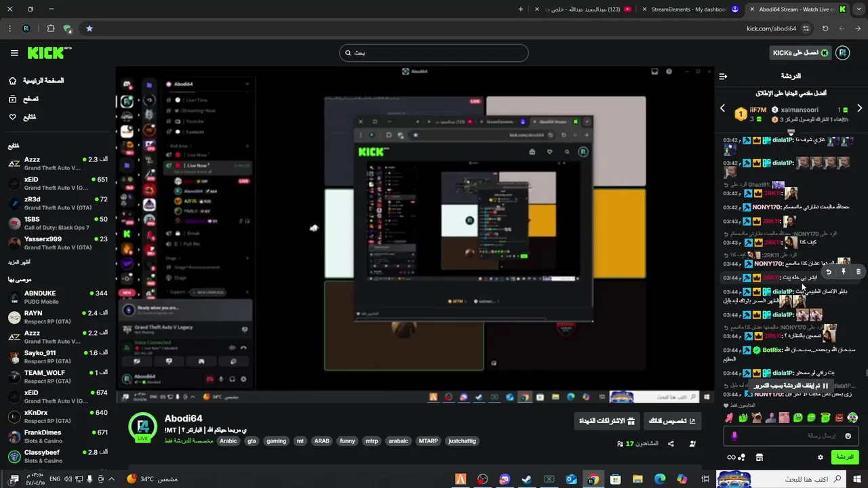868x488 pixels.
Task: Click the infinity points icon below chat
Action: tap(731, 457)
